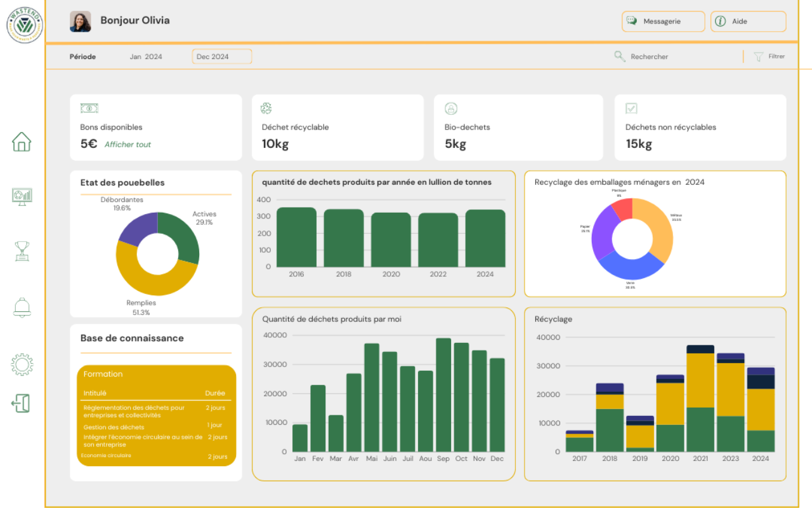
Task: Click the Afficher tout link
Action: [x=128, y=145]
